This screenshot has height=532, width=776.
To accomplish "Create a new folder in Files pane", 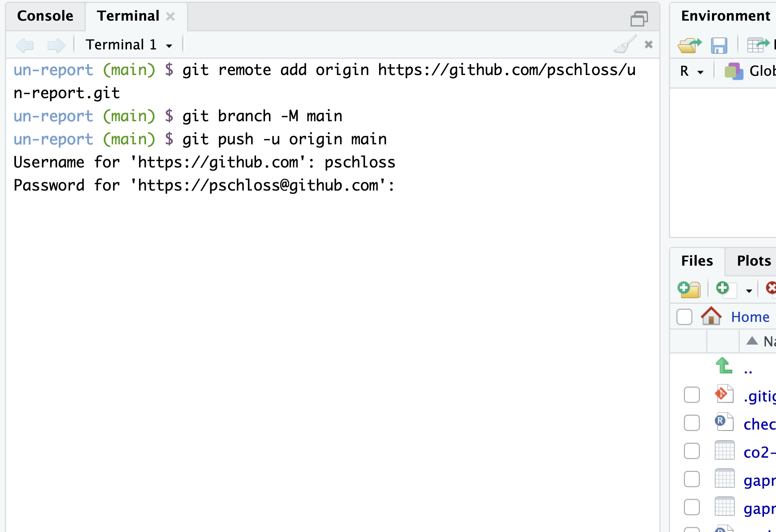I will click(689, 289).
